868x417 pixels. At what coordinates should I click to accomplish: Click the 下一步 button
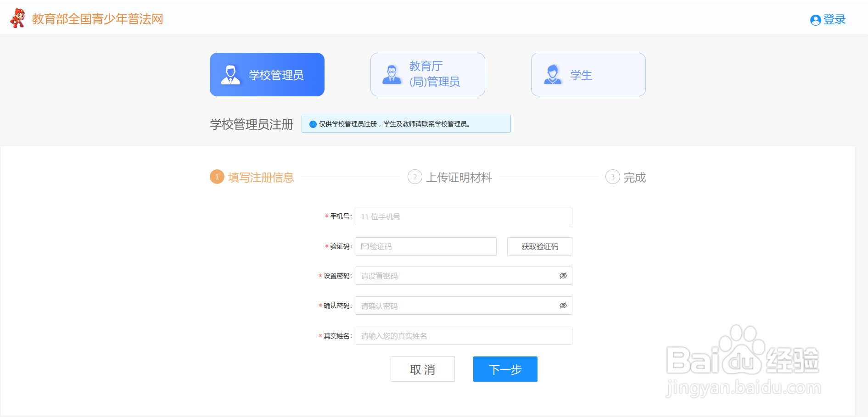tap(505, 369)
